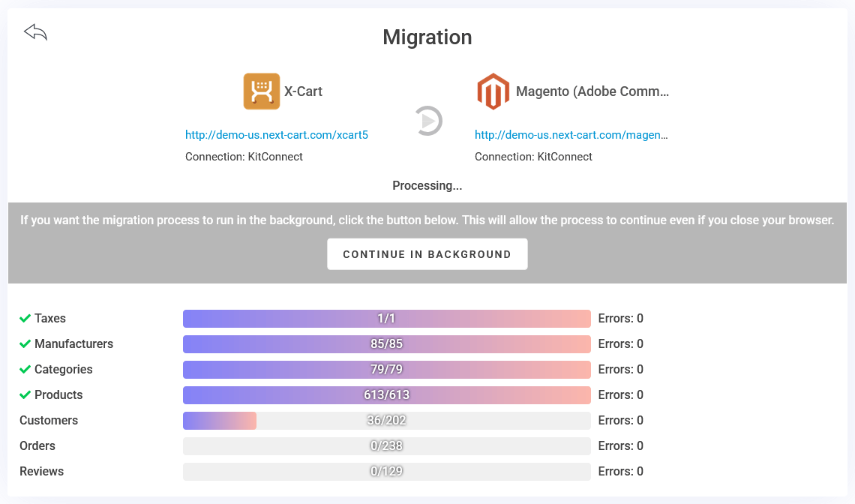Click the background migration notice text
The image size is (855, 504).
click(x=427, y=220)
